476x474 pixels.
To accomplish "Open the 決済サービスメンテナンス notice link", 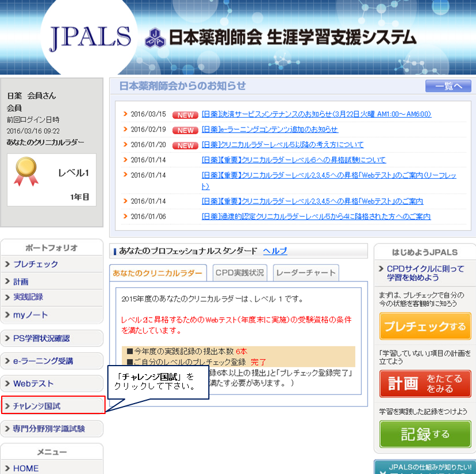I will click(x=316, y=114).
